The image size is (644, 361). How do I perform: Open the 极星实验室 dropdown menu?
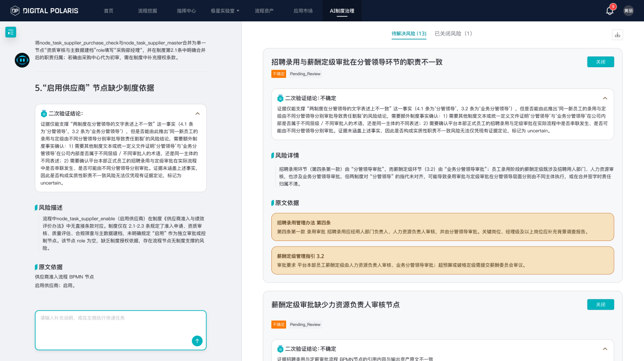click(225, 11)
